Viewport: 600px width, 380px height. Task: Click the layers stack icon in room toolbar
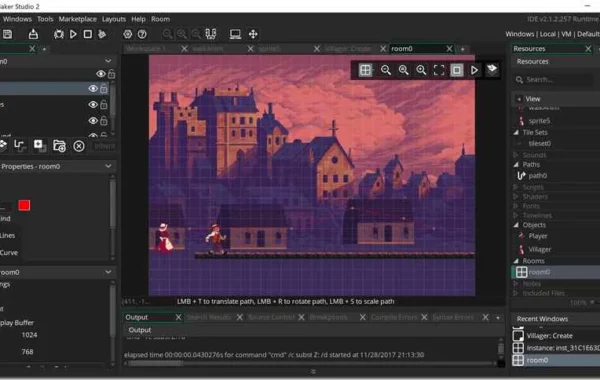click(x=492, y=69)
